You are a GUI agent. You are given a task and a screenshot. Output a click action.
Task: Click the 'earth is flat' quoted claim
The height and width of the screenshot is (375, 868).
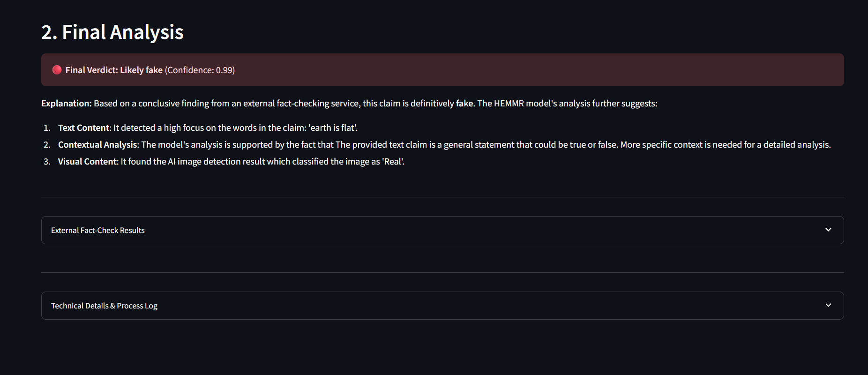(333, 128)
